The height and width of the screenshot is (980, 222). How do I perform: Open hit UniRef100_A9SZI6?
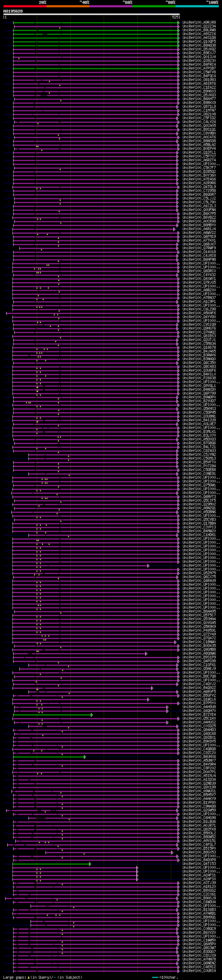point(199,34)
